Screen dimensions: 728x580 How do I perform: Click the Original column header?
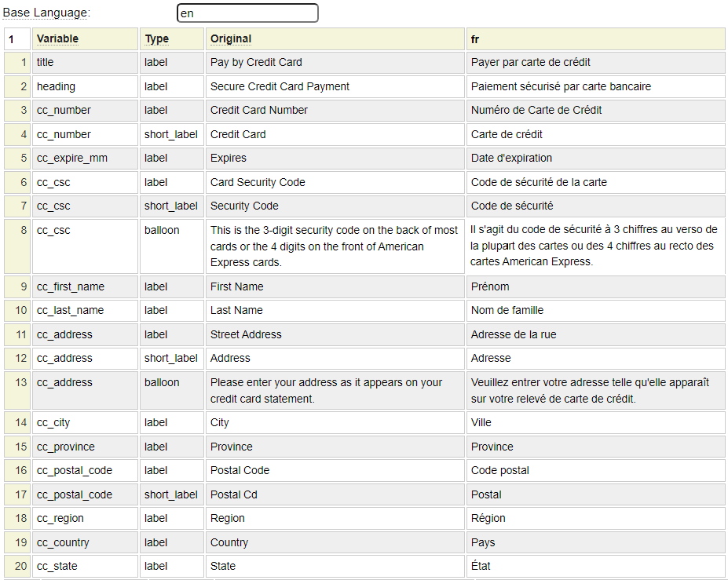[x=335, y=38]
